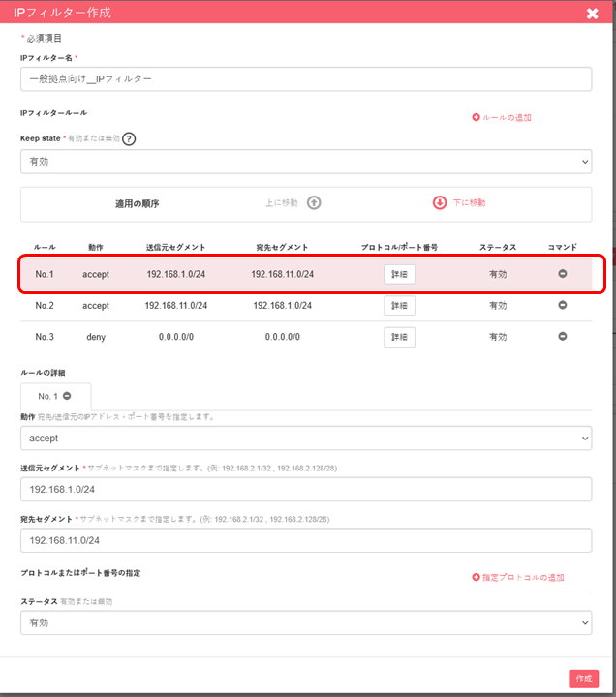Click the ステータス column header

[x=498, y=247]
